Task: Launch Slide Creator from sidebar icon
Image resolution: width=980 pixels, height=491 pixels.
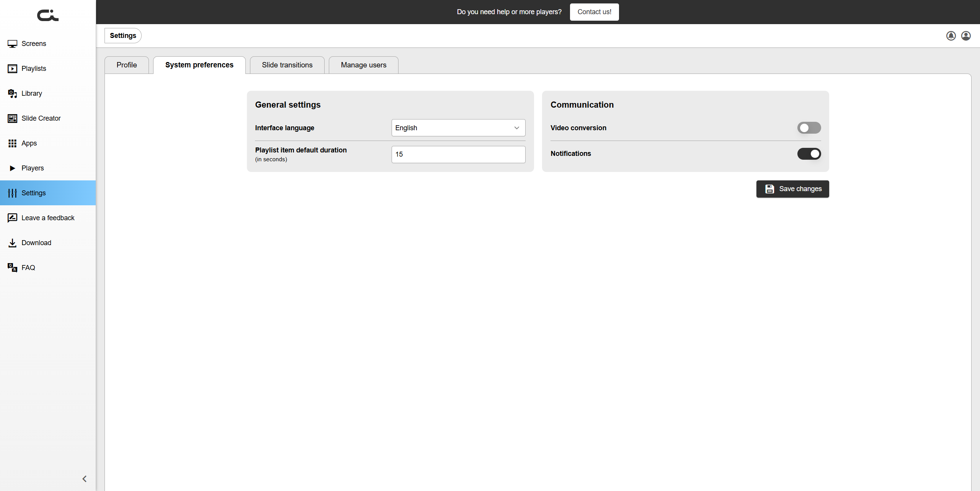Action: pyautogui.click(x=12, y=118)
